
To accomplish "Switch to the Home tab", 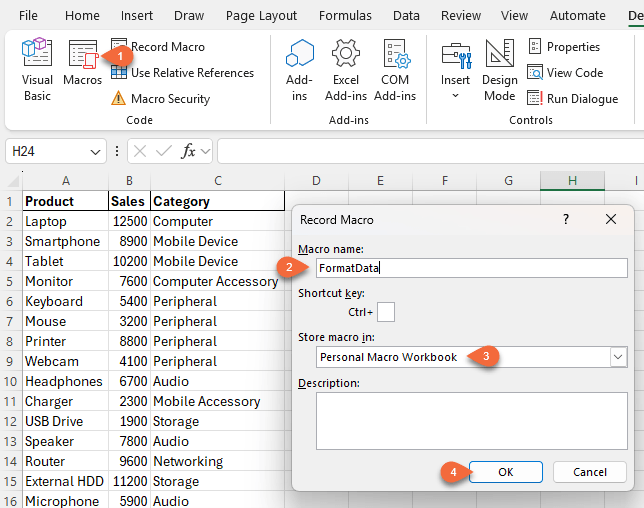I will (82, 16).
